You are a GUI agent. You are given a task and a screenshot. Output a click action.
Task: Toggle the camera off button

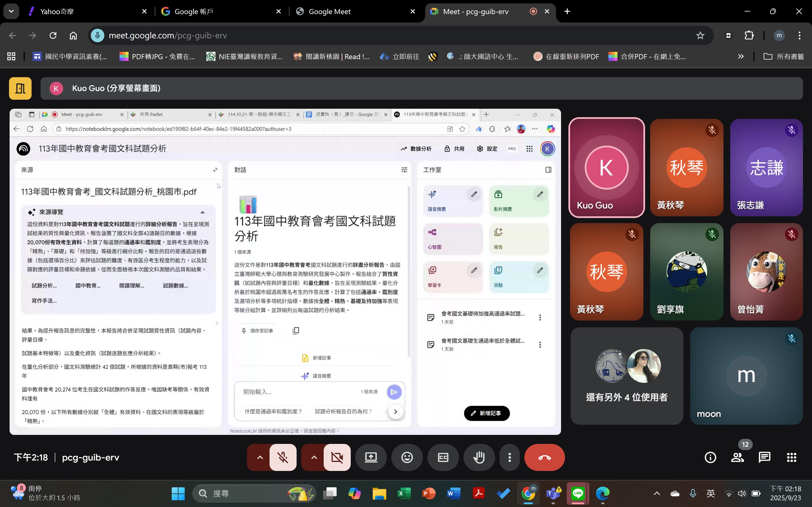[337, 457]
